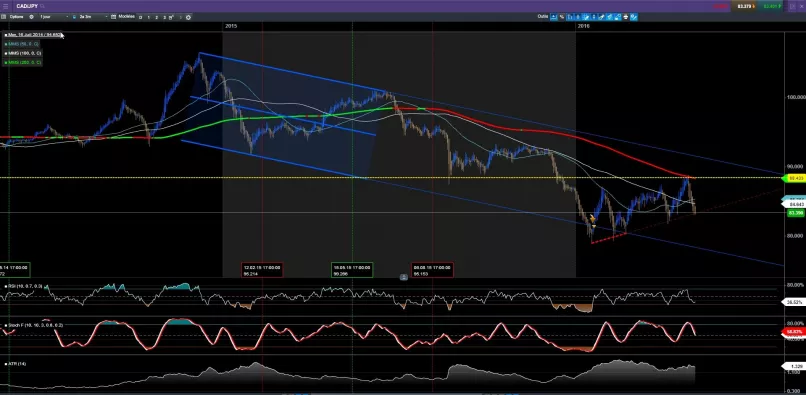The width and height of the screenshot is (806, 395).
Task: Click the lock template icon after slot 3
Action: tap(171, 17)
